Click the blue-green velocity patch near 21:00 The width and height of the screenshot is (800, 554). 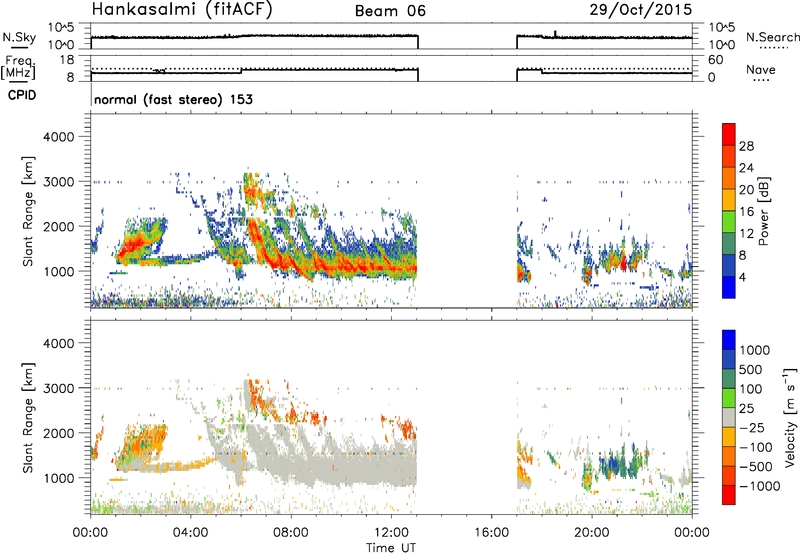point(618,462)
